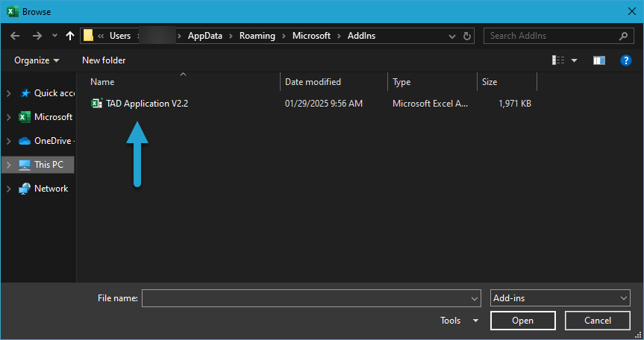Image resolution: width=644 pixels, height=340 pixels.
Task: Expand This PC tree node
Action: pyautogui.click(x=9, y=165)
